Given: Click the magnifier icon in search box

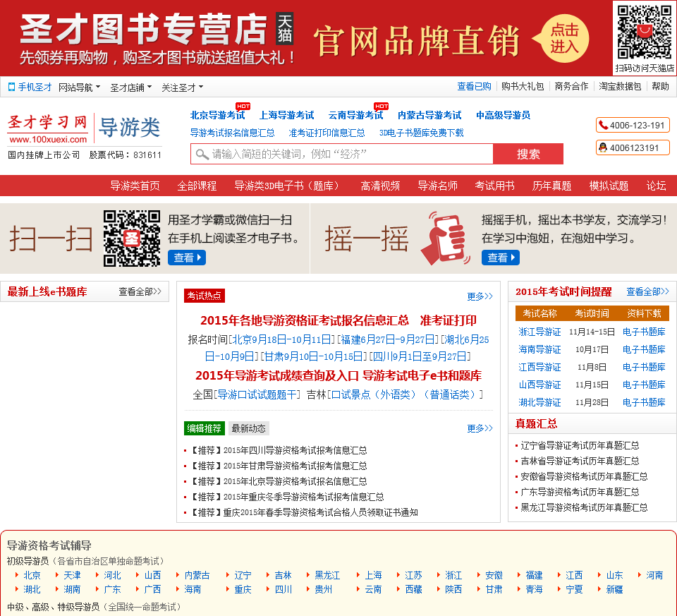Looking at the screenshot, I should tap(202, 155).
